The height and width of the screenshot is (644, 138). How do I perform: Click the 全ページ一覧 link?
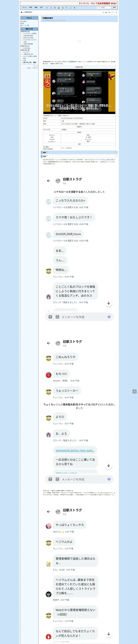pyautogui.click(x=25, y=26)
